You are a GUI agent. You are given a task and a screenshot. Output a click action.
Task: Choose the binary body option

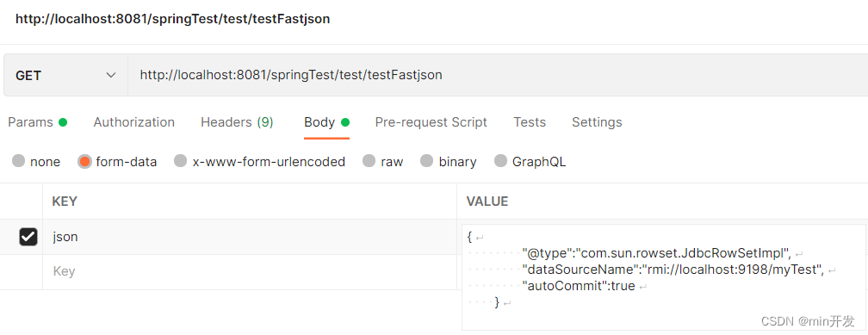pos(426,161)
